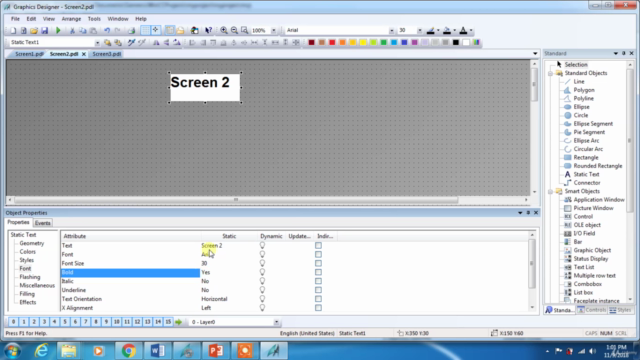Check the Indirect box for Bold

318,273
